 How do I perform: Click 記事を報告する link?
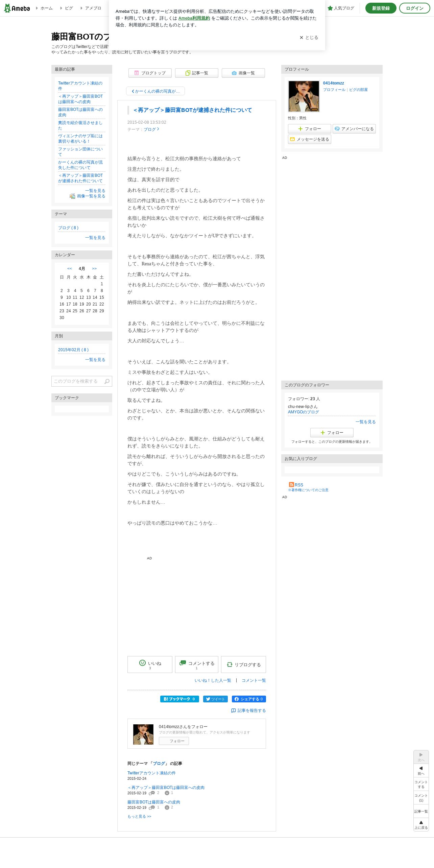(x=248, y=710)
